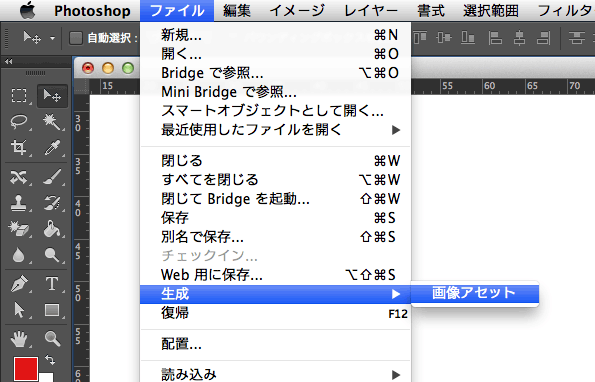Screen dimensions: 595x382
Task: Swap foreground and background colors
Action: coord(50,359)
